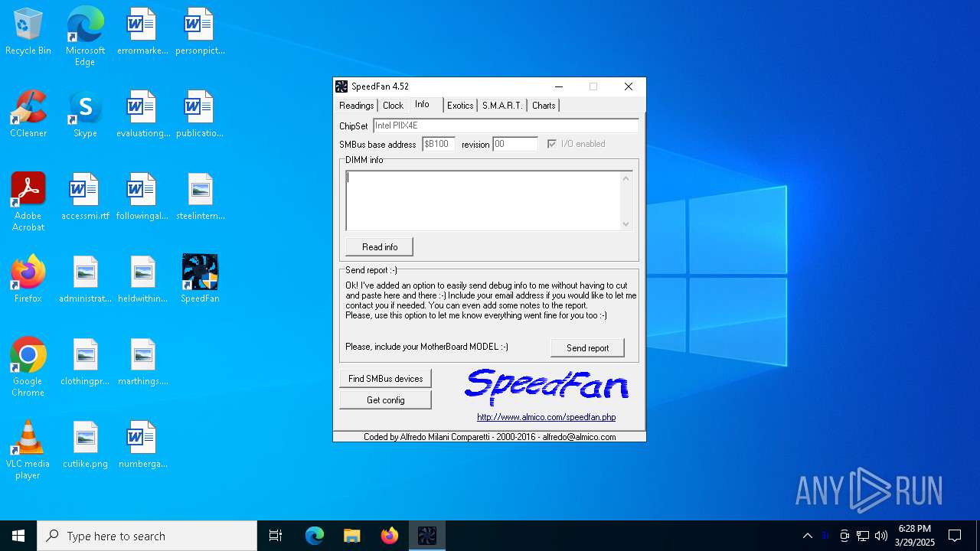Select the heldwithin... image file
The width and height of the screenshot is (980, 551).
point(142,280)
